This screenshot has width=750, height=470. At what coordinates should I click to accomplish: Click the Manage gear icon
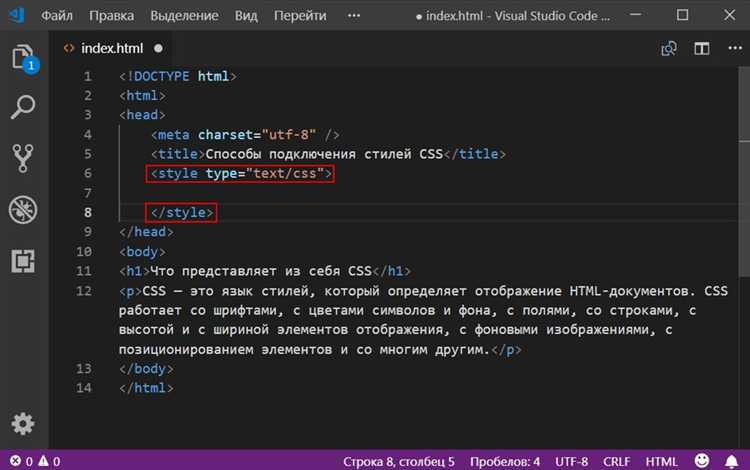pyautogui.click(x=23, y=422)
